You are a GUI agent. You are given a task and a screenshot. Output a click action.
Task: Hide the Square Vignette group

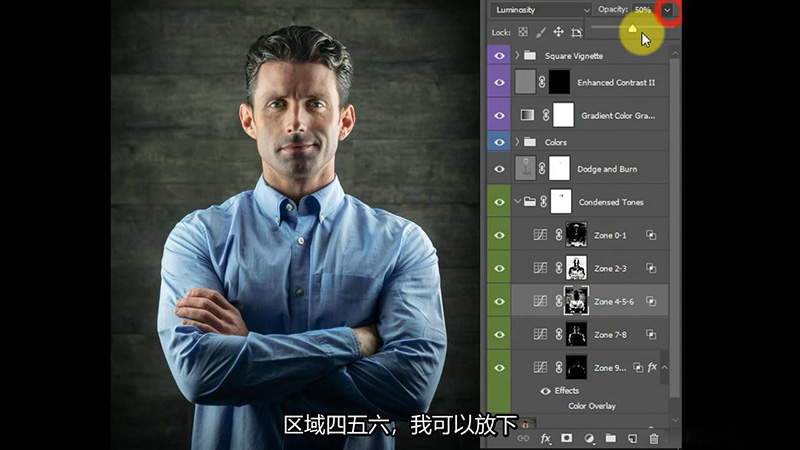click(x=499, y=56)
